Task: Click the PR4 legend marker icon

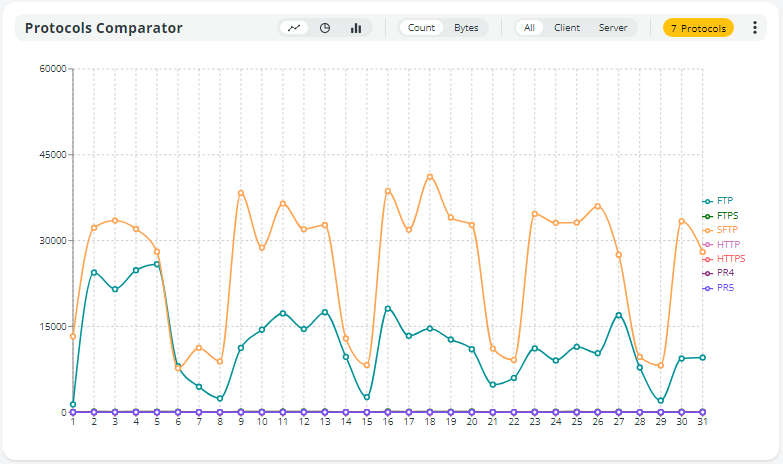Action: pyautogui.click(x=708, y=273)
